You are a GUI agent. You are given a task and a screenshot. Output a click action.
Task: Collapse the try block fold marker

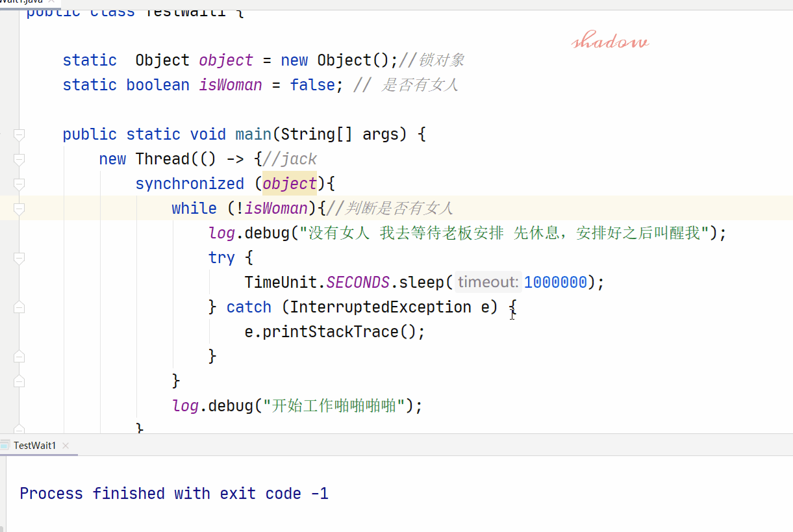tap(19, 258)
